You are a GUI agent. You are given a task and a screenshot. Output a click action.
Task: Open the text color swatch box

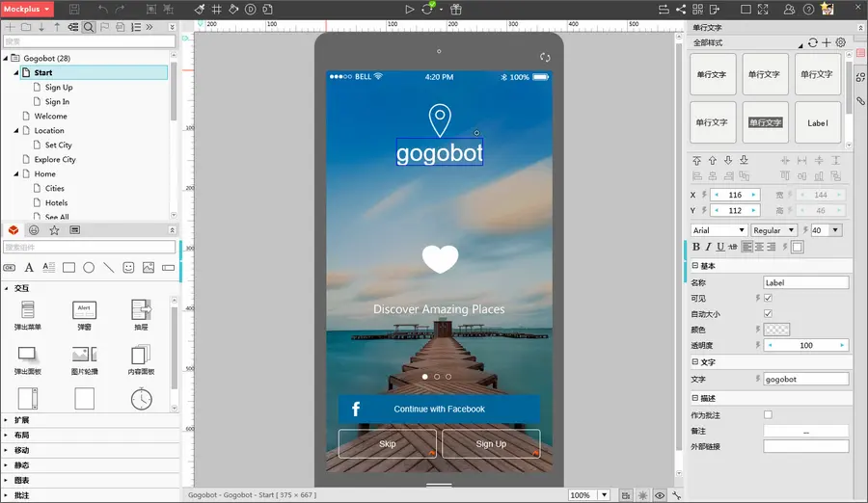798,247
